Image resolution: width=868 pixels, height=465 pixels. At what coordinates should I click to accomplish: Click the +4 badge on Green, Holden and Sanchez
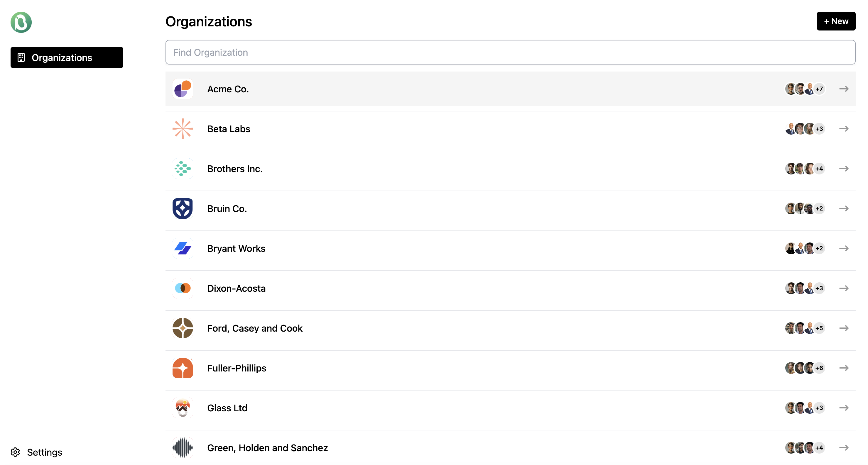click(x=819, y=447)
